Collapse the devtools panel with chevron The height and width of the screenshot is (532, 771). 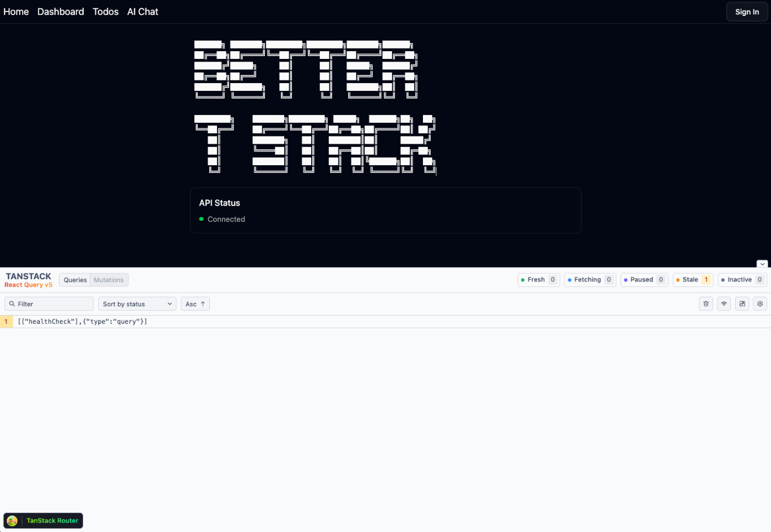coord(762,264)
